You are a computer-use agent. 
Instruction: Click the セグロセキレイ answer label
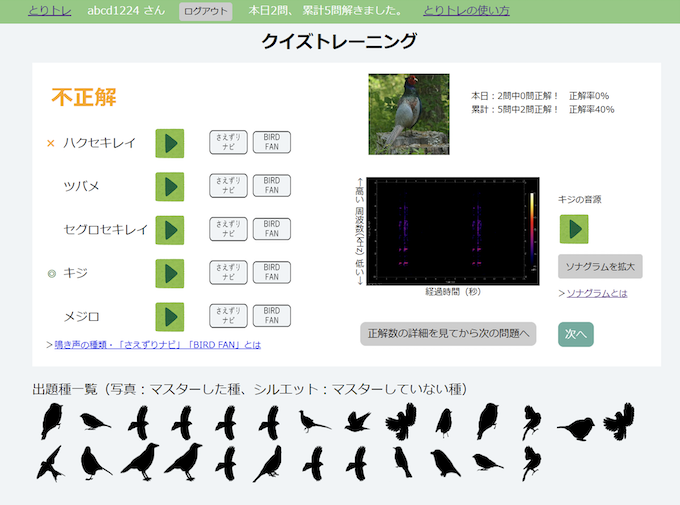click(x=105, y=230)
